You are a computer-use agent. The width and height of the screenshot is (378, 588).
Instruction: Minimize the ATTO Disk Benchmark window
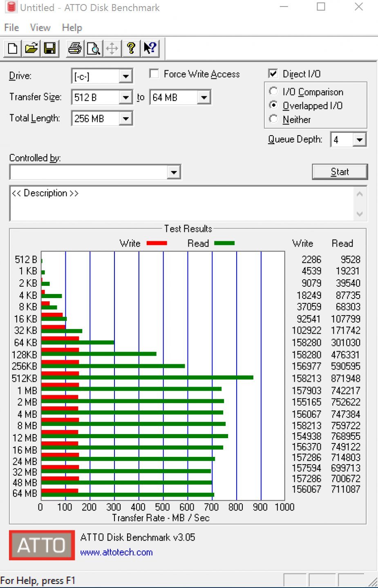pos(284,7)
